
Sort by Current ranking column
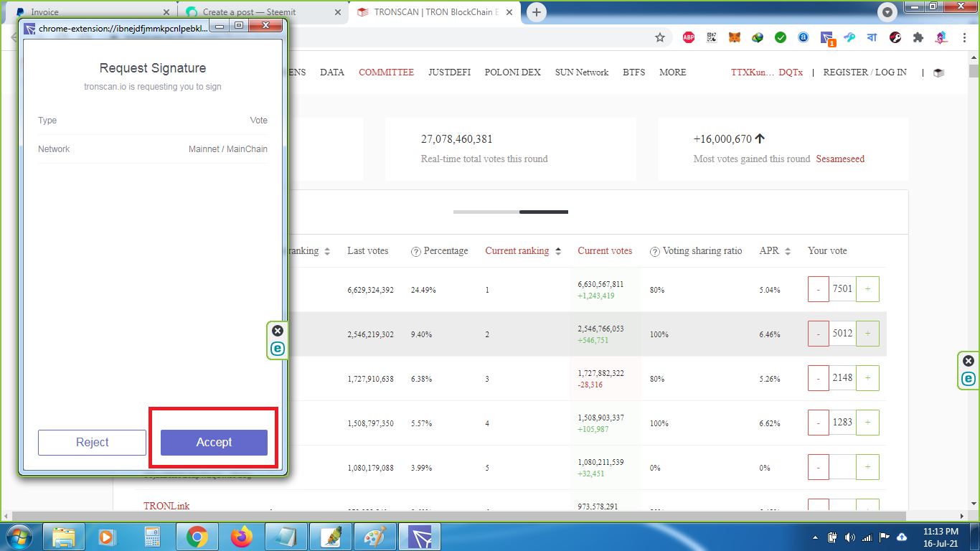pyautogui.click(x=522, y=251)
